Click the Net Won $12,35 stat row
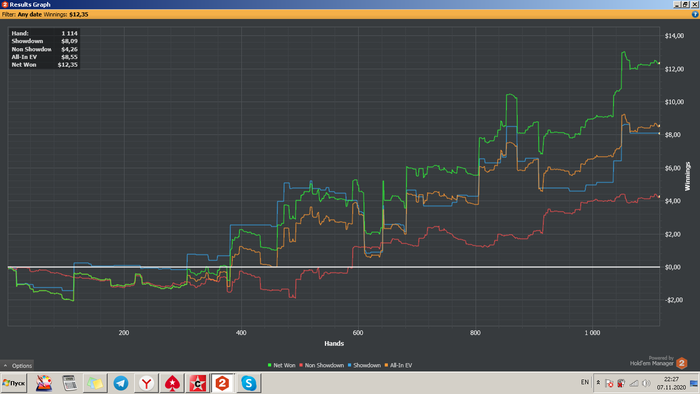The width and height of the screenshot is (700, 394). [44, 65]
